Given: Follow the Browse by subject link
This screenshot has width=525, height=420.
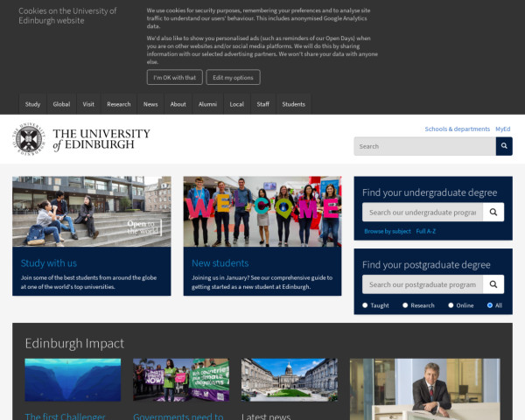Looking at the screenshot, I should (x=387, y=231).
